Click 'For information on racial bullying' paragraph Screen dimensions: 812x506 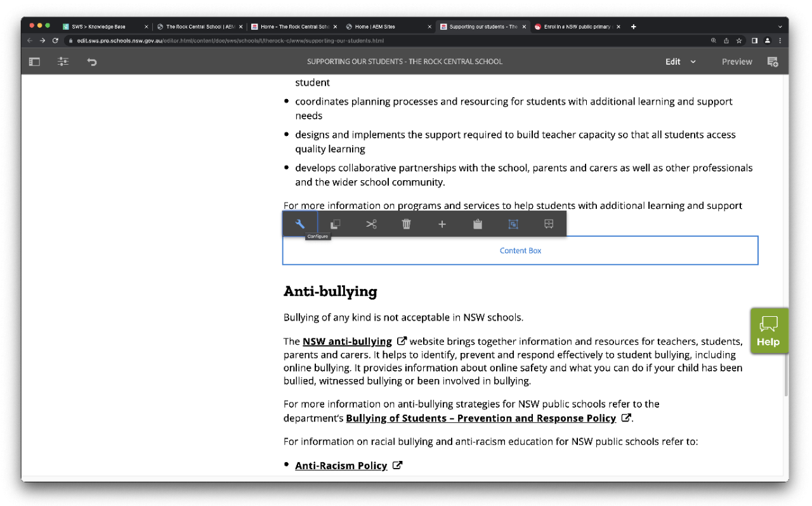tap(490, 441)
